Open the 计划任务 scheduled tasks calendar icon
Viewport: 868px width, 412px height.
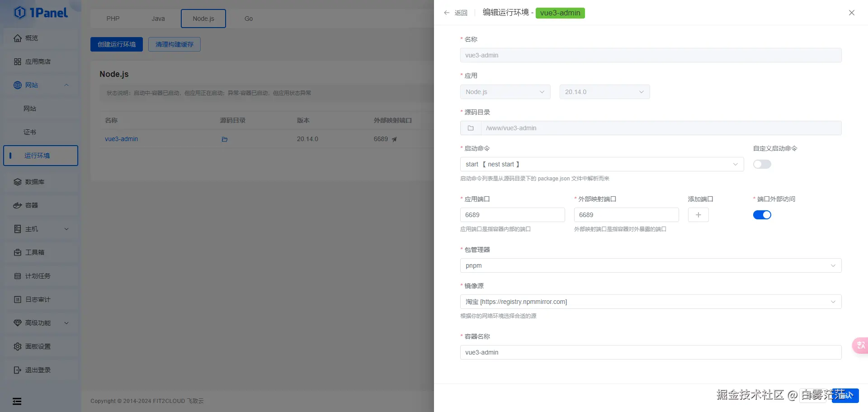coord(18,276)
